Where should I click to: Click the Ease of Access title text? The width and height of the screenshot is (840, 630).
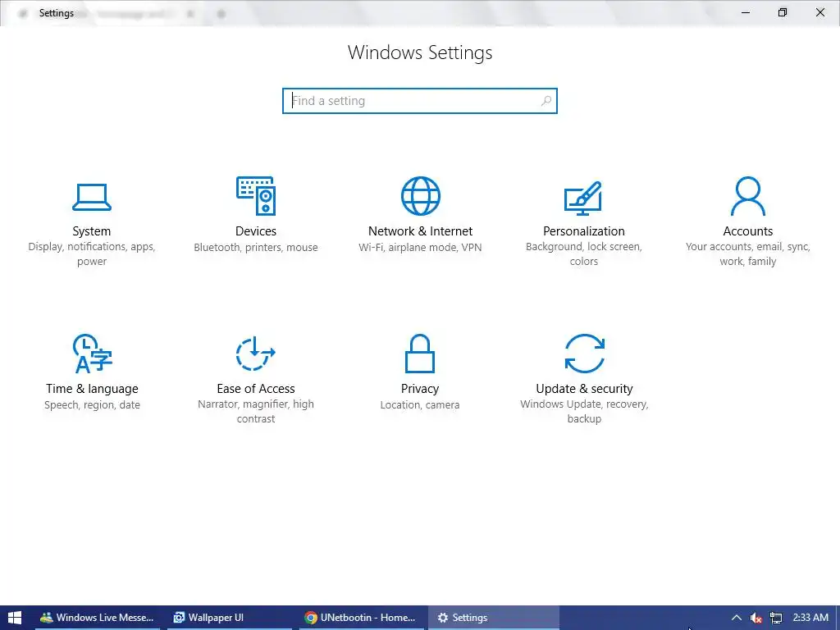256,388
